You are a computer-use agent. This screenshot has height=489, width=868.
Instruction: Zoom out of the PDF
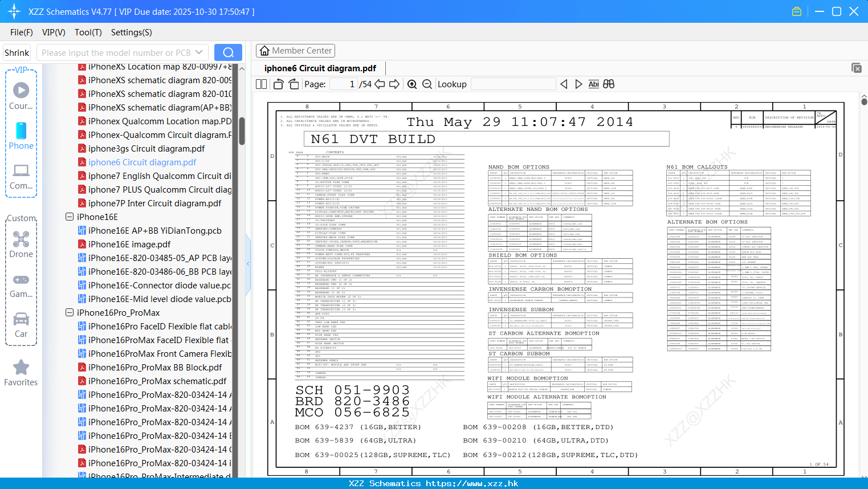[427, 84]
